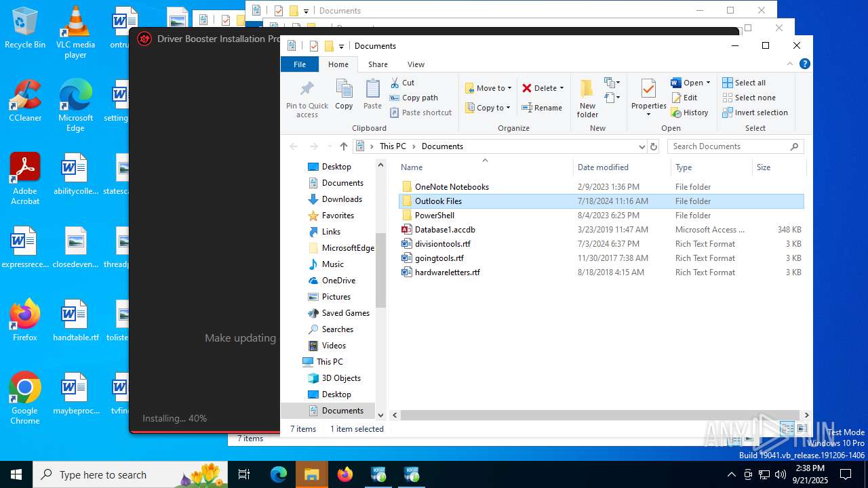
Task: Open Firefox from the taskbar
Action: coord(345,474)
